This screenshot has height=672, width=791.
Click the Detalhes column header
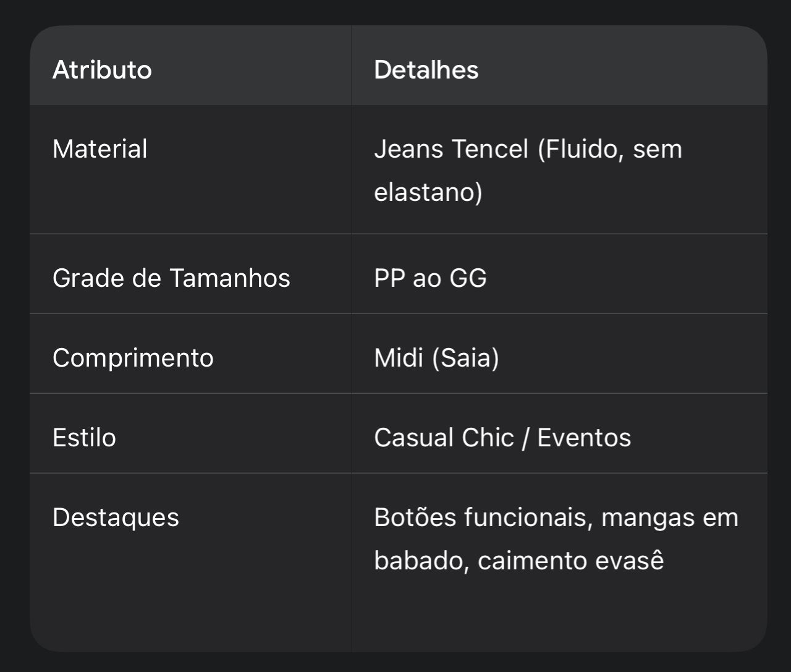(426, 70)
